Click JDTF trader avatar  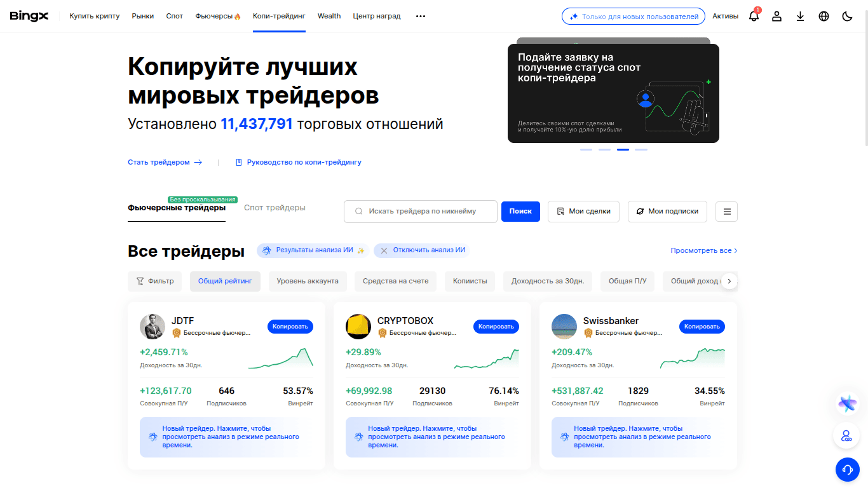(x=153, y=327)
